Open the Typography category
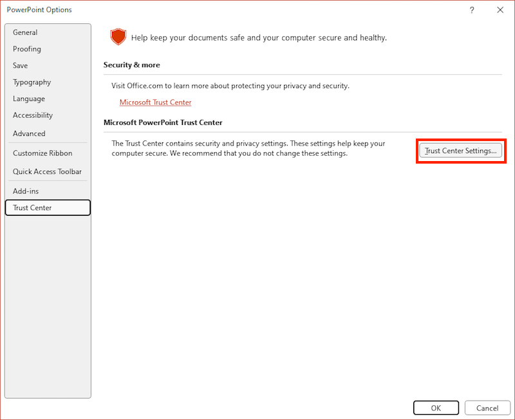The height and width of the screenshot is (420, 515). click(48, 82)
